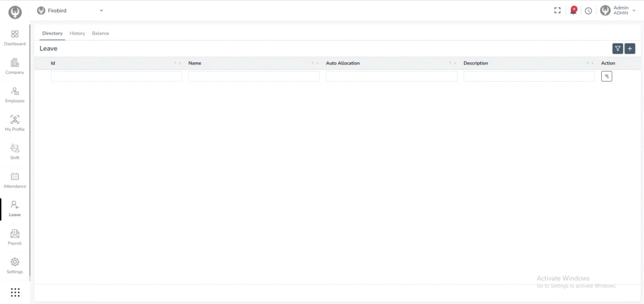Open Settings in the sidebar
Viewport: 644px width, 304px height.
point(14,266)
